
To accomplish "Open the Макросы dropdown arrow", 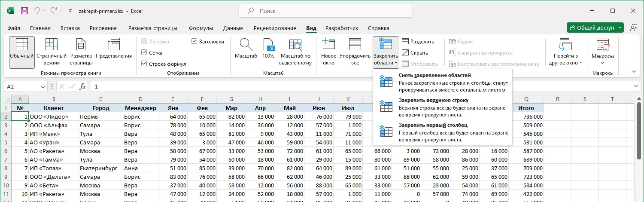I will pos(603,63).
